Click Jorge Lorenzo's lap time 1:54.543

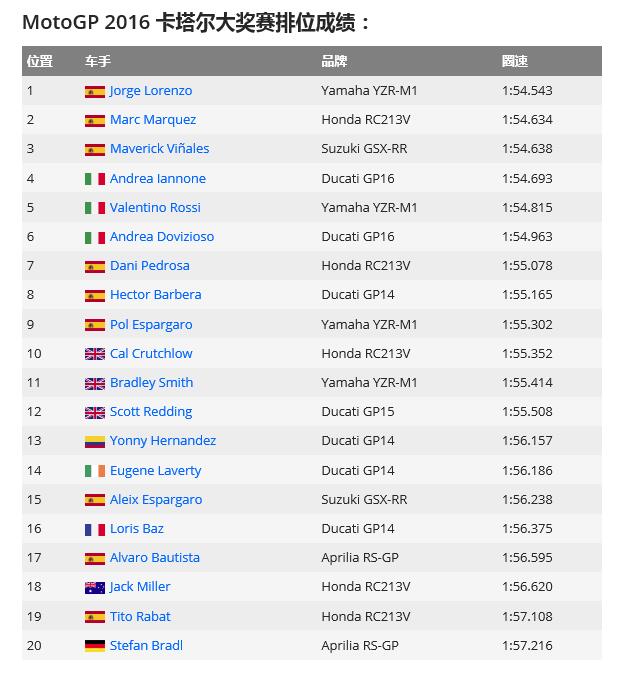point(527,91)
